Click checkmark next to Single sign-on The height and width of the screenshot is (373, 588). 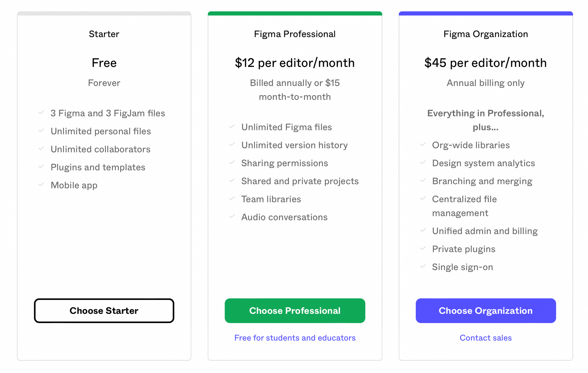tap(423, 266)
